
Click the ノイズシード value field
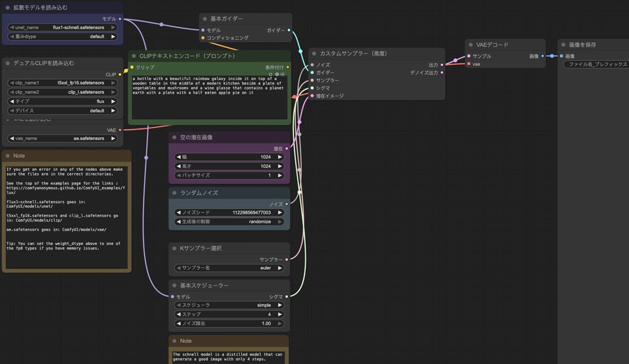pos(229,212)
